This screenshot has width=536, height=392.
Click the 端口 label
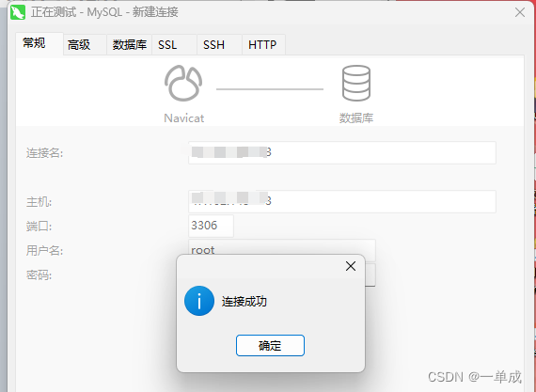39,227
